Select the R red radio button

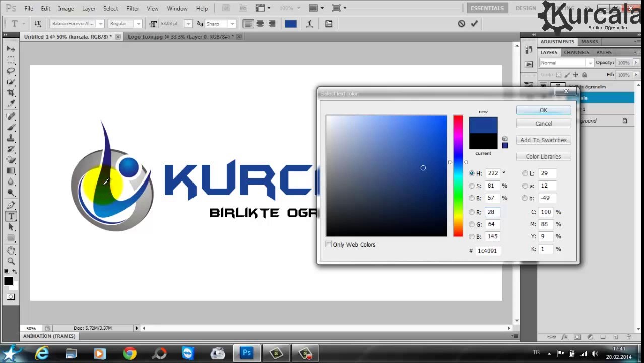(x=472, y=212)
